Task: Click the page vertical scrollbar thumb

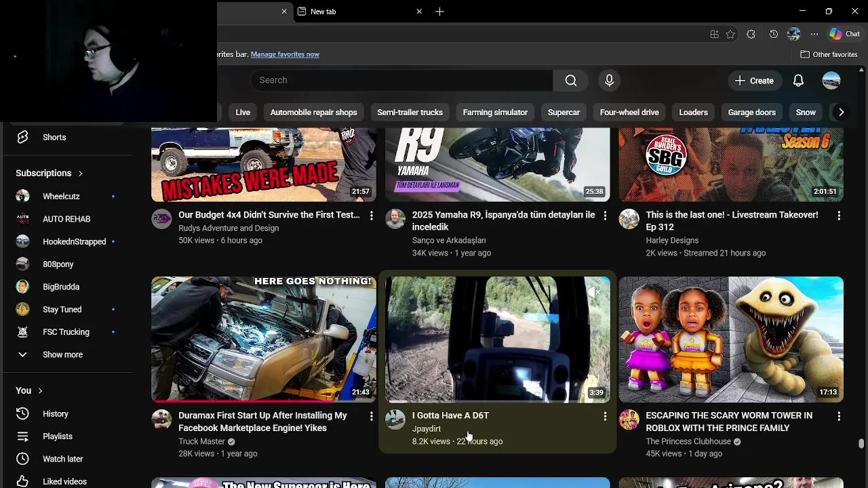Action: 861,443
